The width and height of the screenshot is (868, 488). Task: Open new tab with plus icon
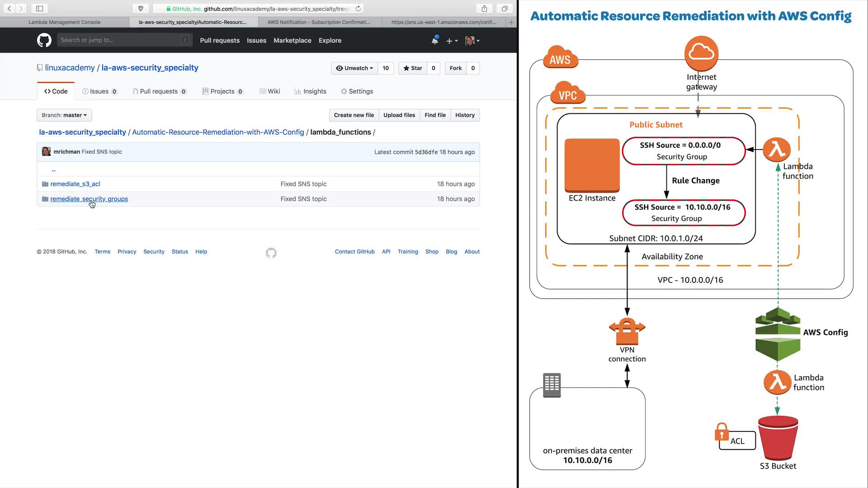511,22
